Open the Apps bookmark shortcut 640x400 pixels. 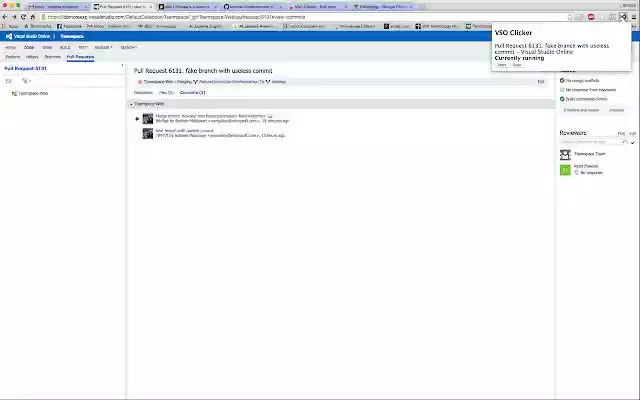[11, 26]
